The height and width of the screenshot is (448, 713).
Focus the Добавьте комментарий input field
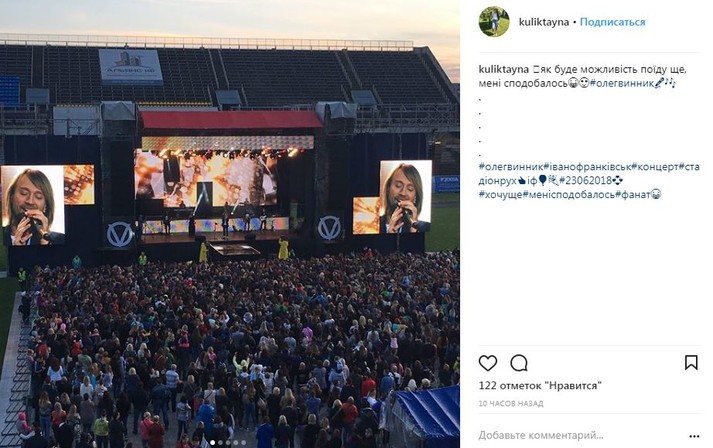(577, 435)
